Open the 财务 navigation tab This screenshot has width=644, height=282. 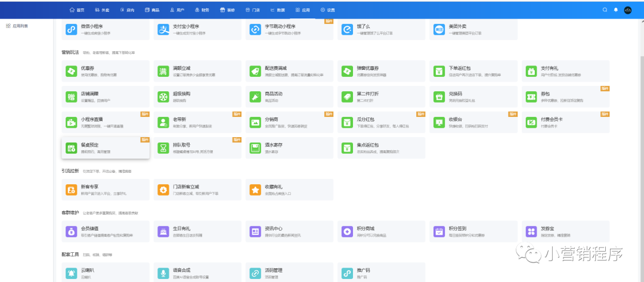(x=202, y=10)
